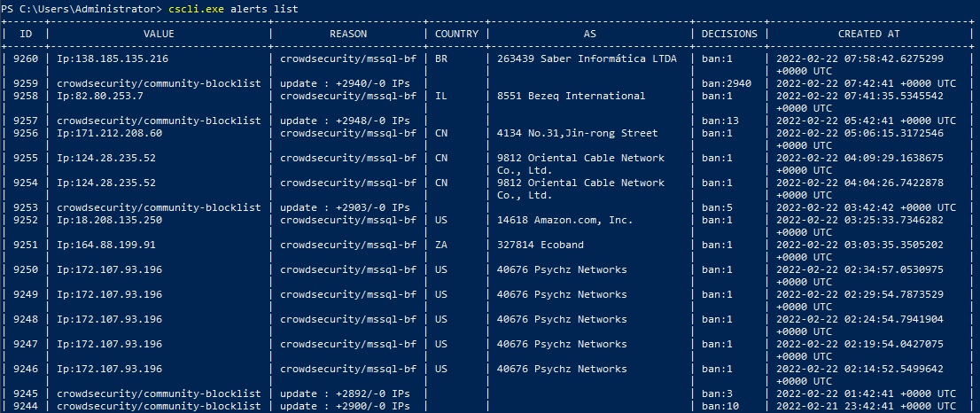Select alert ID 9259

pyautogui.click(x=26, y=83)
